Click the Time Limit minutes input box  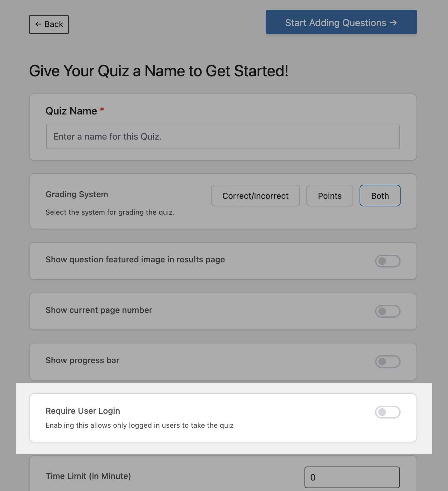point(352,477)
